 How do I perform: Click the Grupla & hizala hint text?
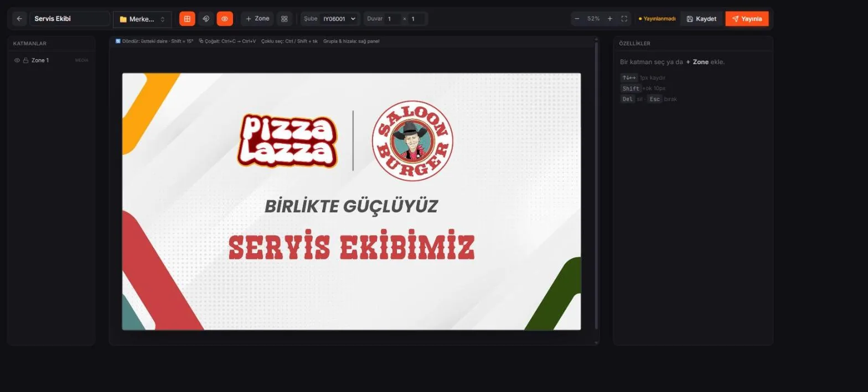[352, 41]
